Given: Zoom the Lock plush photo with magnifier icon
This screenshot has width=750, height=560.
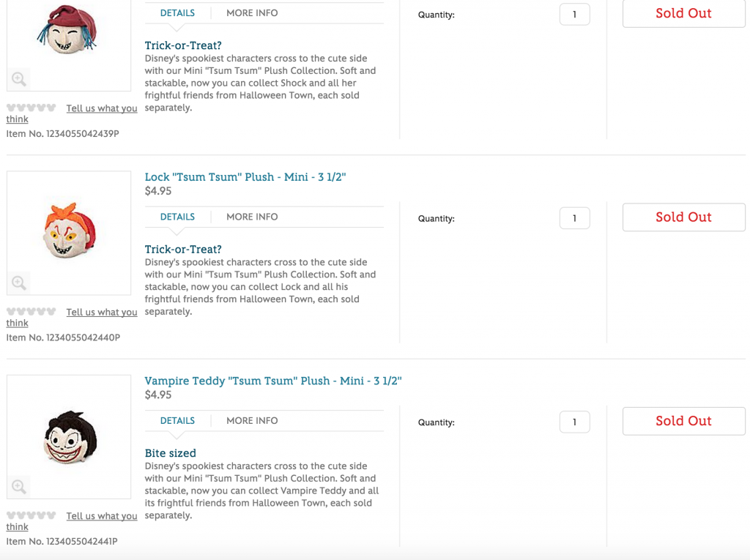Looking at the screenshot, I should (19, 283).
